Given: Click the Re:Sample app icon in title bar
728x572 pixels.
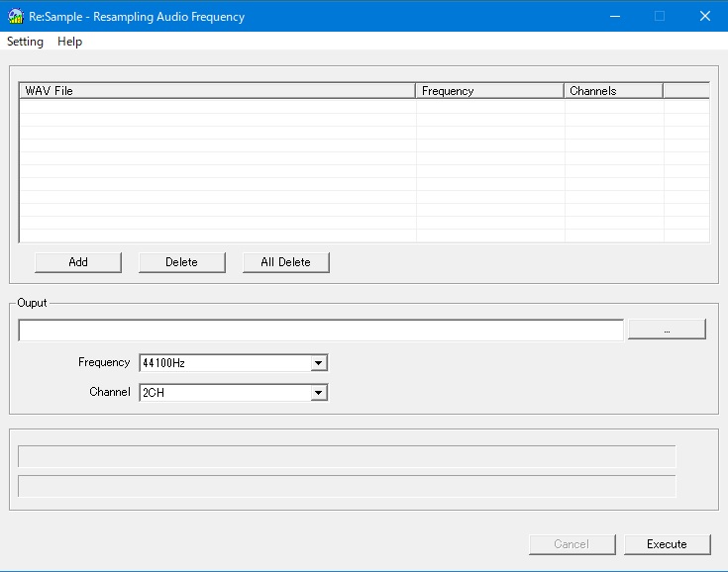Looking at the screenshot, I should point(15,16).
